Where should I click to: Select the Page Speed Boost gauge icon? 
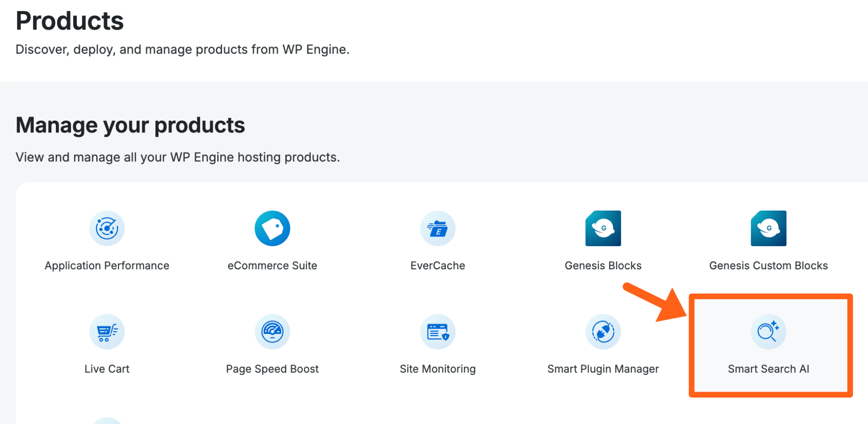point(272,332)
